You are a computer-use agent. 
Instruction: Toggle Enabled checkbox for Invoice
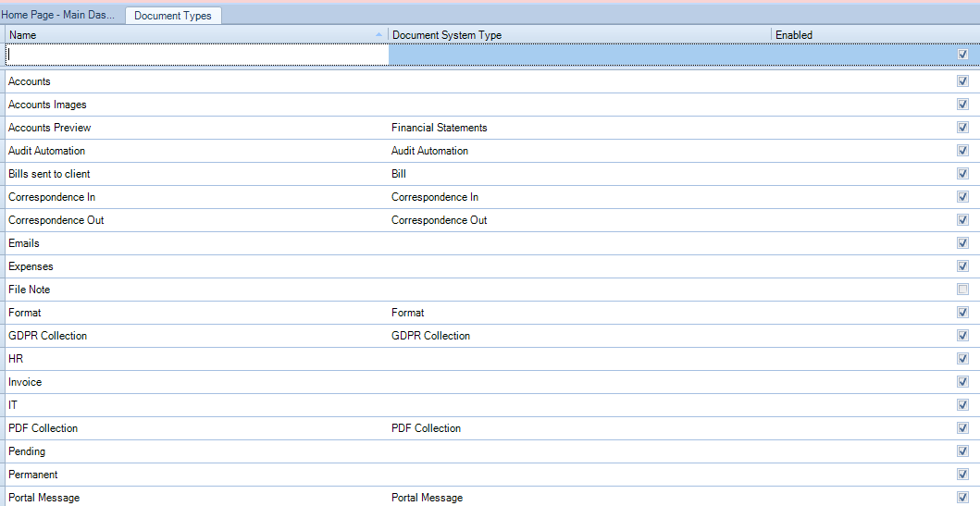962,382
